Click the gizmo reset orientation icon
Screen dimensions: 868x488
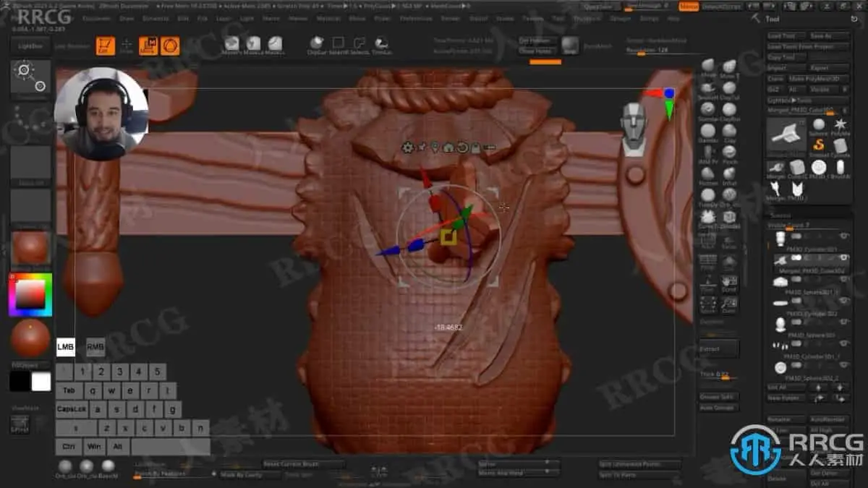point(461,147)
